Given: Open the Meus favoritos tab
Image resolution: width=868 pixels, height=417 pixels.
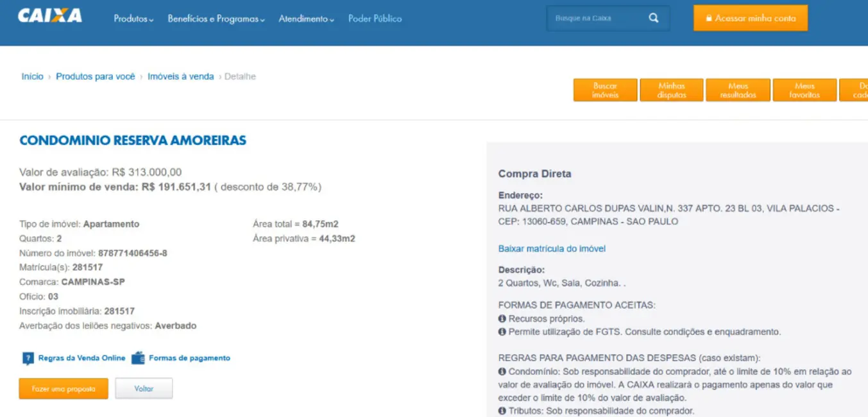Looking at the screenshot, I should coord(804,90).
